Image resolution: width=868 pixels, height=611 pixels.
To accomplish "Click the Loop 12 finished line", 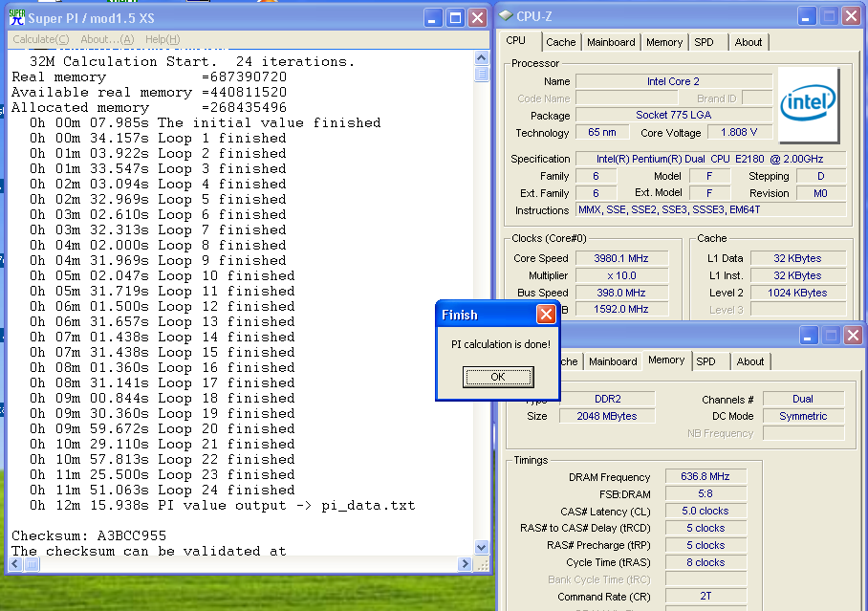I will coord(162,306).
